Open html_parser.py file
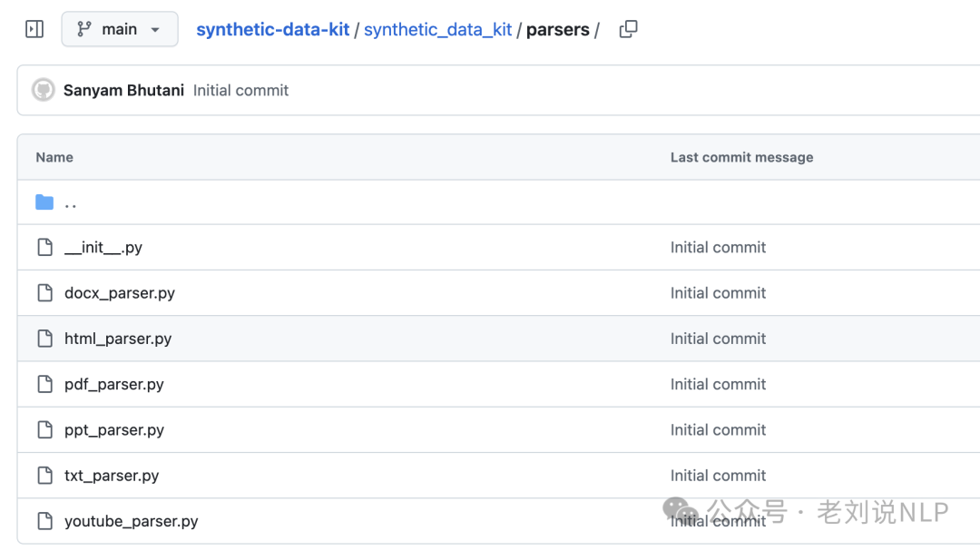This screenshot has width=980, height=551. [117, 339]
